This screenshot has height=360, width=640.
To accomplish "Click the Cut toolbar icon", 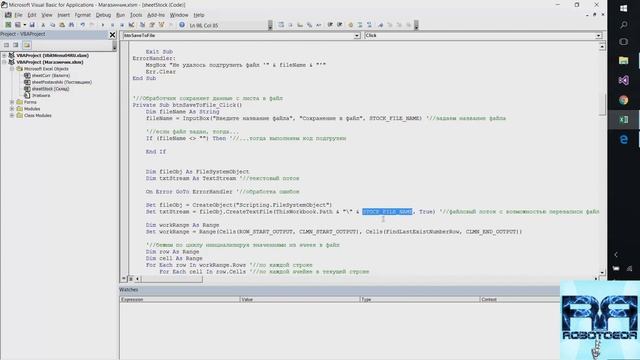I will pyautogui.click(x=43, y=25).
